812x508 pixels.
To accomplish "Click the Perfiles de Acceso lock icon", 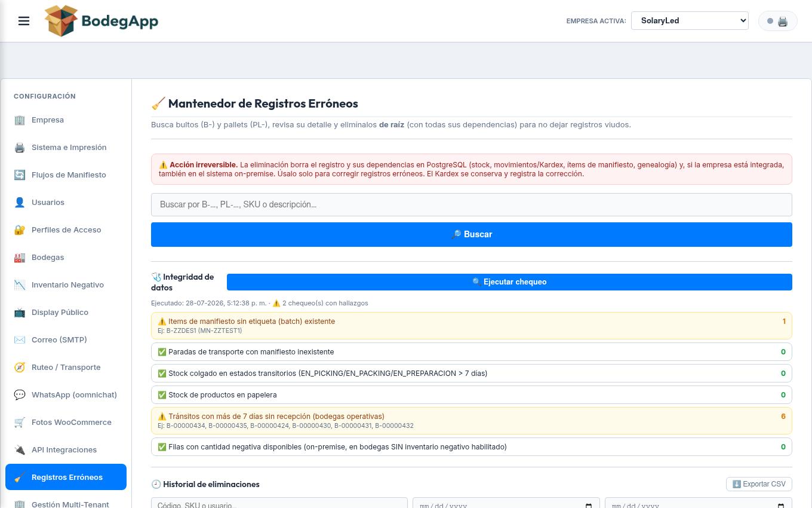I will pos(20,230).
